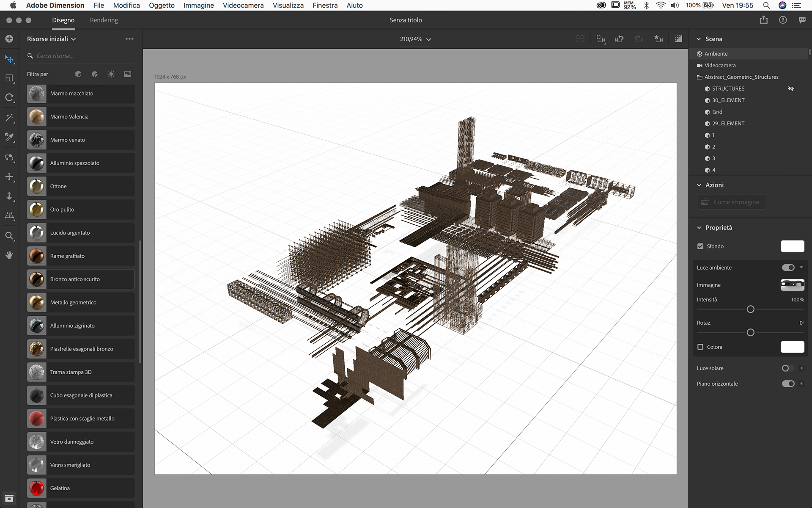
Task: Switch to the Rendering tab
Action: (x=104, y=20)
